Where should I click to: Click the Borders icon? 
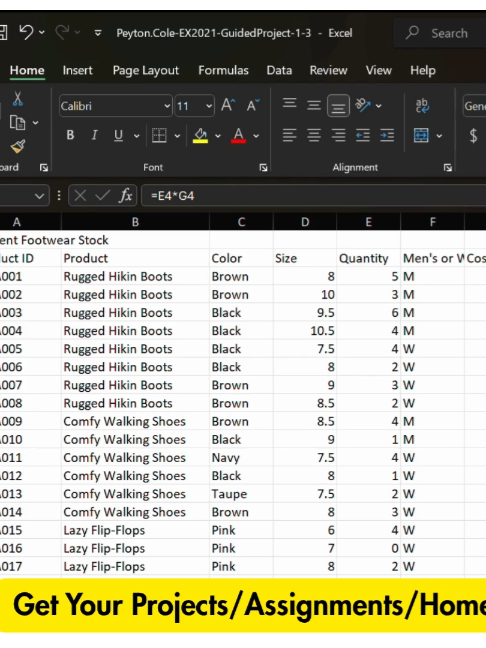coord(159,135)
